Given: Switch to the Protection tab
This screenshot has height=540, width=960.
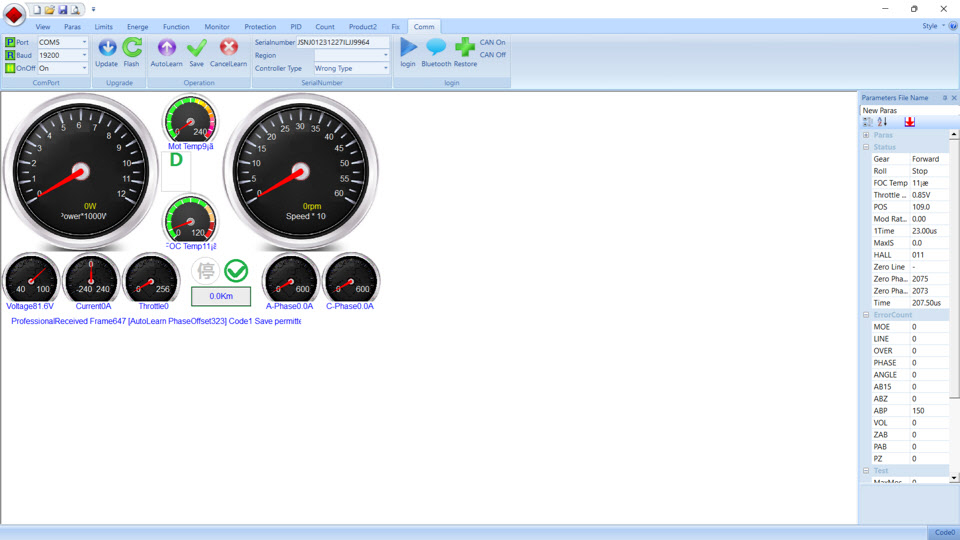Looking at the screenshot, I should tap(260, 27).
